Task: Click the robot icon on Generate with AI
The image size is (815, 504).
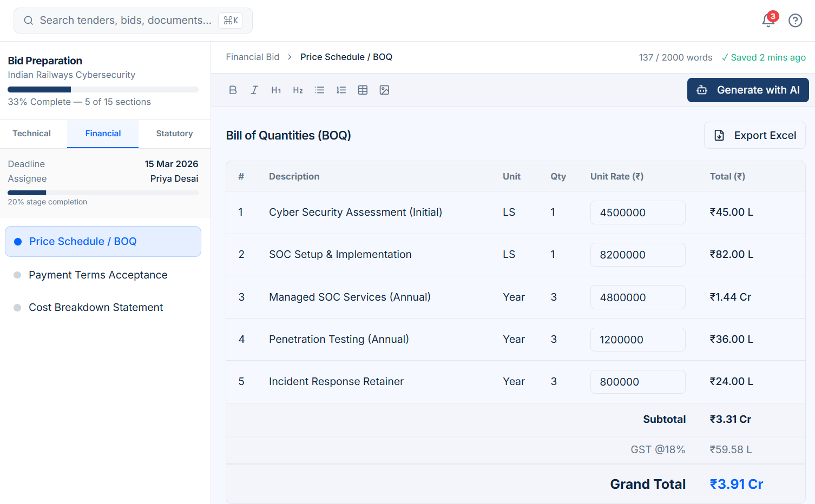Action: [702, 90]
